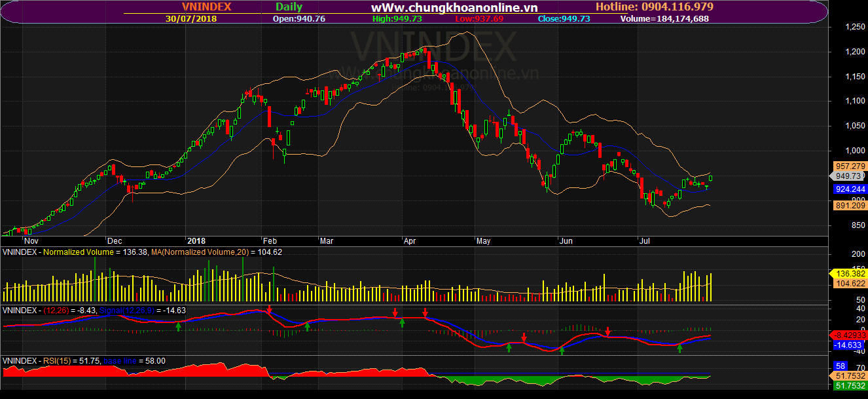
Task: Click the VNINDEX symbol name in header
Action: tap(206, 7)
